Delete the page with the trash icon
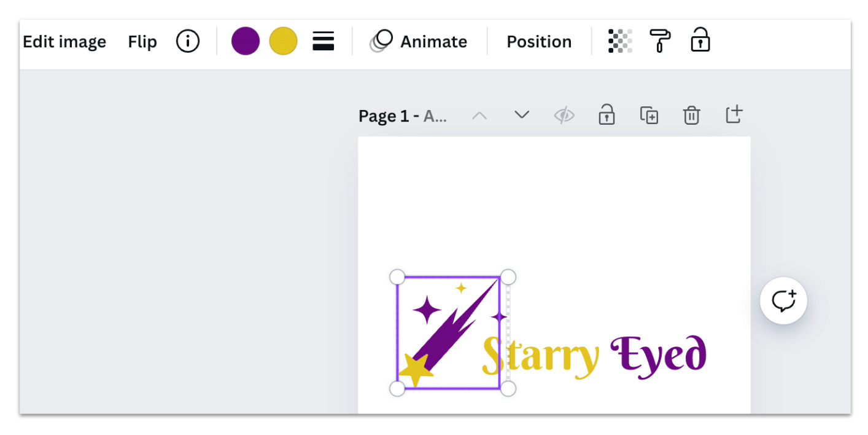Viewport: 868px width, 435px height. (x=692, y=115)
